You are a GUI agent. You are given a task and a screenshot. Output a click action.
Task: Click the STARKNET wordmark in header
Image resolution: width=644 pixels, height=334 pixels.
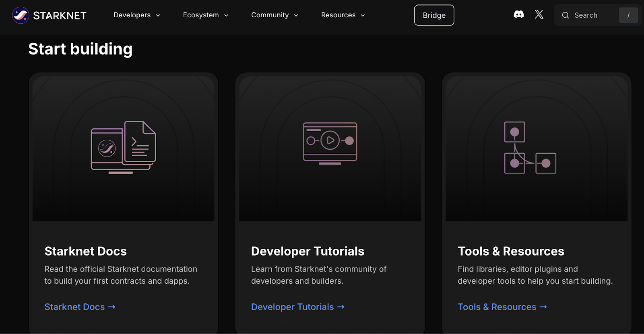[x=60, y=16]
